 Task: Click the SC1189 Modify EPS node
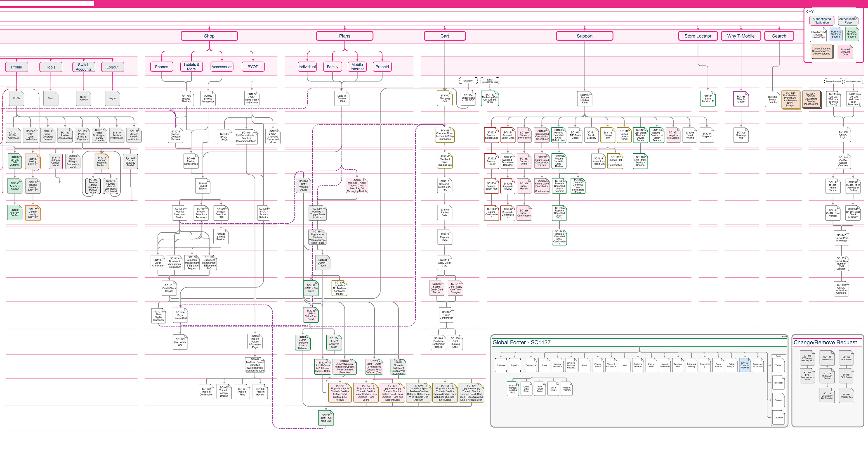pyautogui.click(x=827, y=358)
